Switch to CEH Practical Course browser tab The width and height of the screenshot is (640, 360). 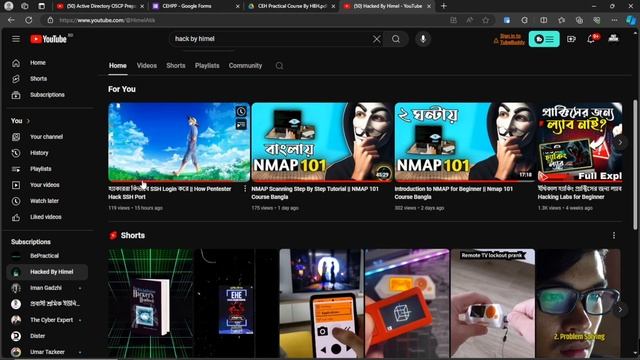pyautogui.click(x=291, y=6)
